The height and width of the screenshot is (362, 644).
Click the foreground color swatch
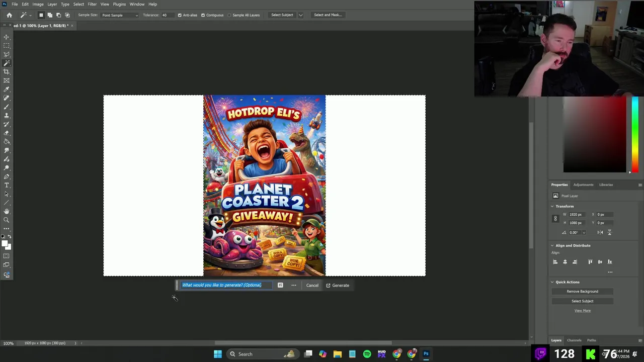point(5,244)
